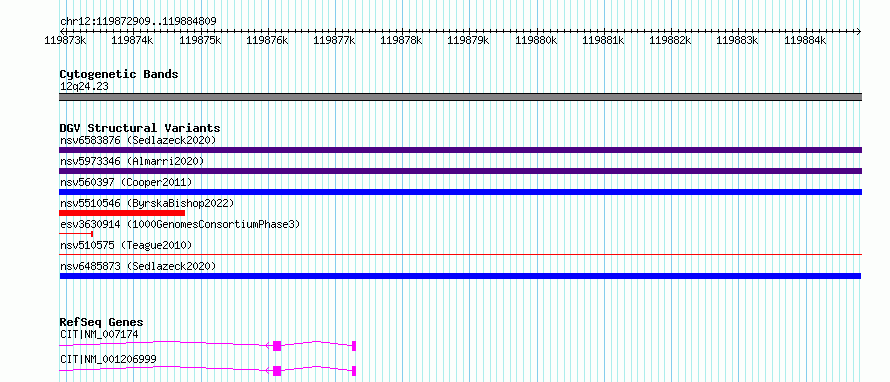
Task: Click the 119884k ruler tick label
Action: 805,40
